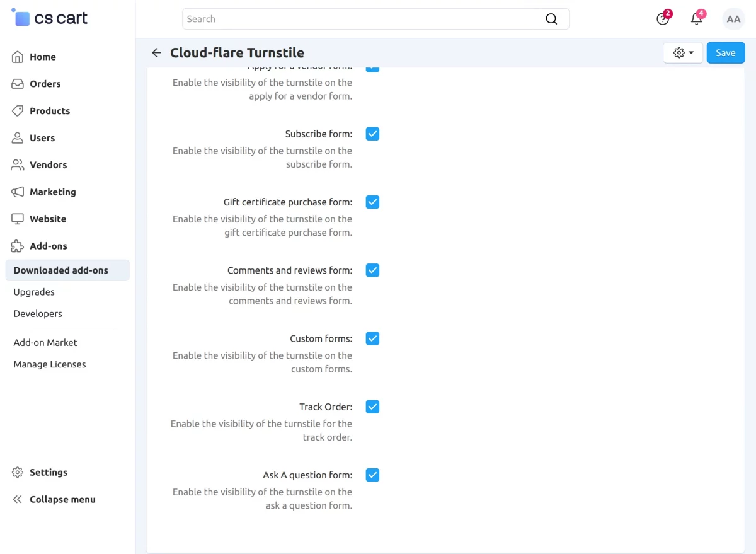Viewport: 756px width, 554px height.
Task: Uncheck the Track Order checkbox
Action: point(372,407)
